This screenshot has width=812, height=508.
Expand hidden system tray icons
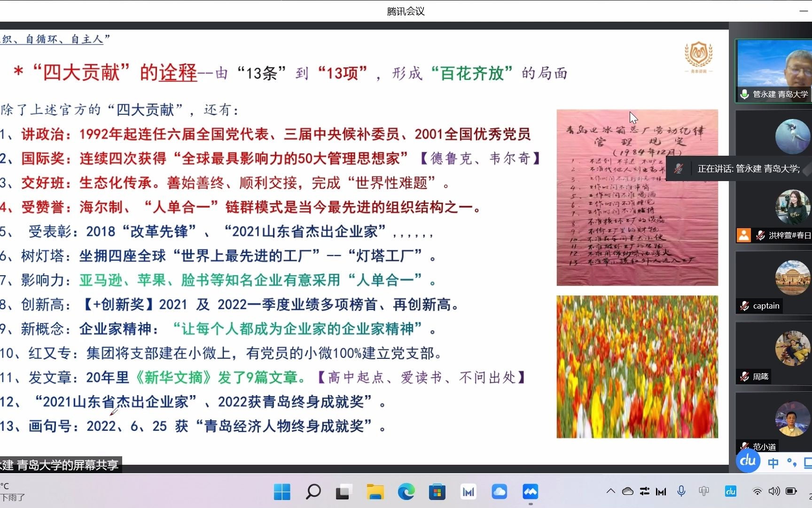pyautogui.click(x=610, y=491)
